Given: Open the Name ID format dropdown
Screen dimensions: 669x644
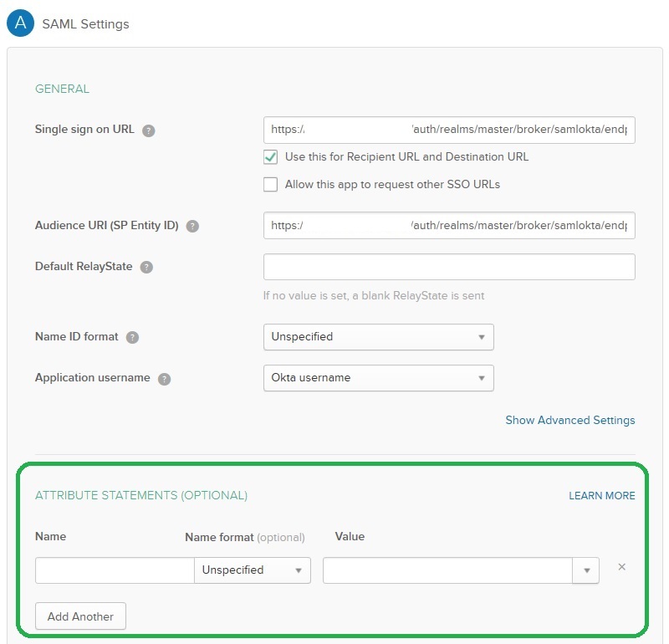Looking at the screenshot, I should [x=378, y=337].
